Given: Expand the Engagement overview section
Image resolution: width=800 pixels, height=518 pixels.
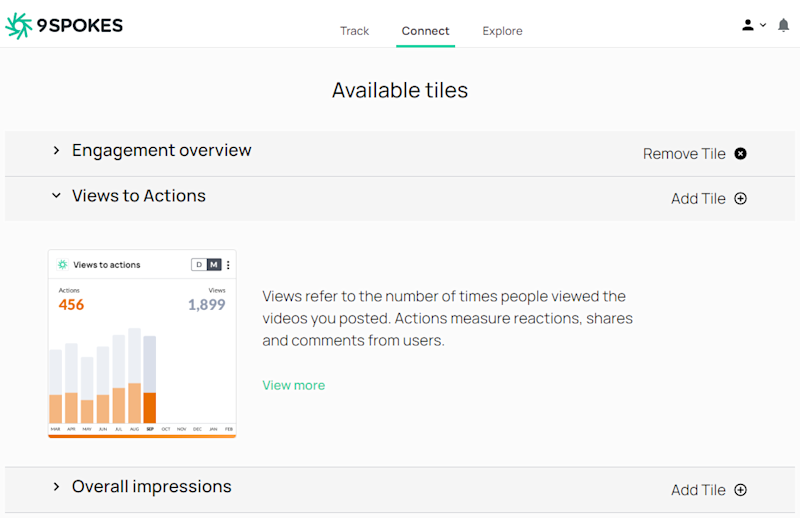Looking at the screenshot, I should (57, 151).
